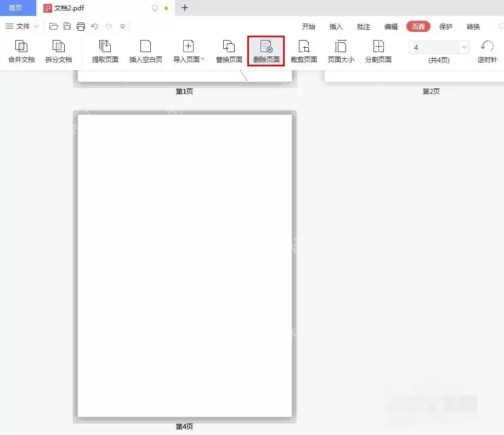Rotate pages with the 逆时针 counterclockwise tool
Viewport: 504px width, 435px height.
[x=487, y=50]
